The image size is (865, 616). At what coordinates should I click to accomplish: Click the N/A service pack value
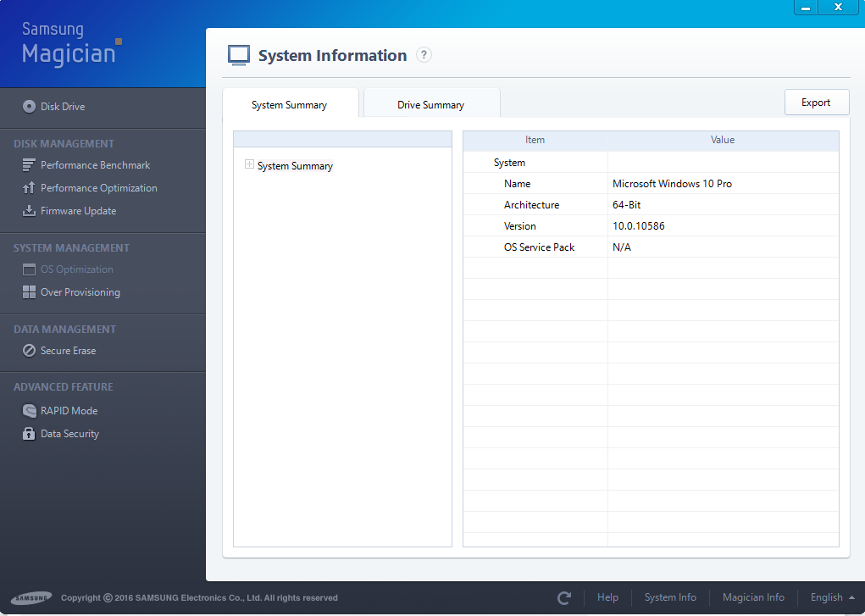(x=622, y=247)
